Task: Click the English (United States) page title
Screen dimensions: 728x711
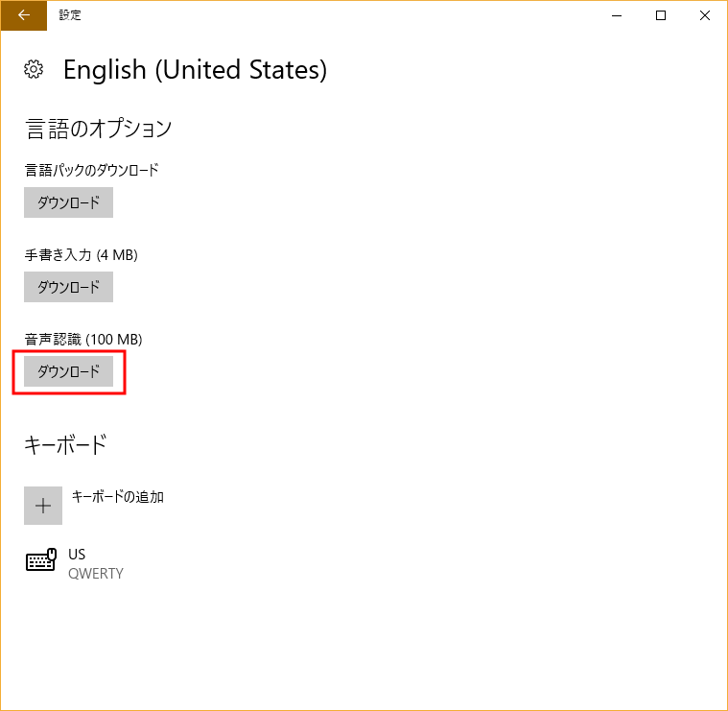Action: click(195, 70)
